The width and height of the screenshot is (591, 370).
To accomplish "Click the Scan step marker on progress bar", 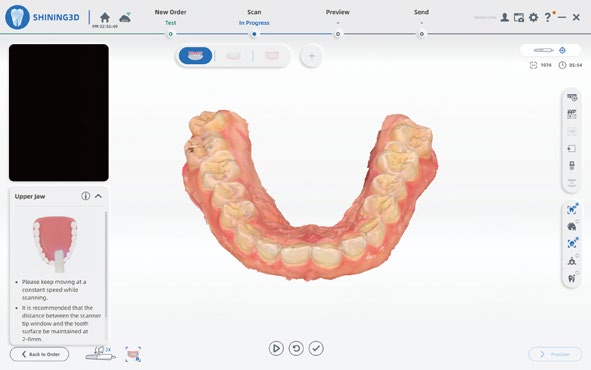I will [254, 34].
